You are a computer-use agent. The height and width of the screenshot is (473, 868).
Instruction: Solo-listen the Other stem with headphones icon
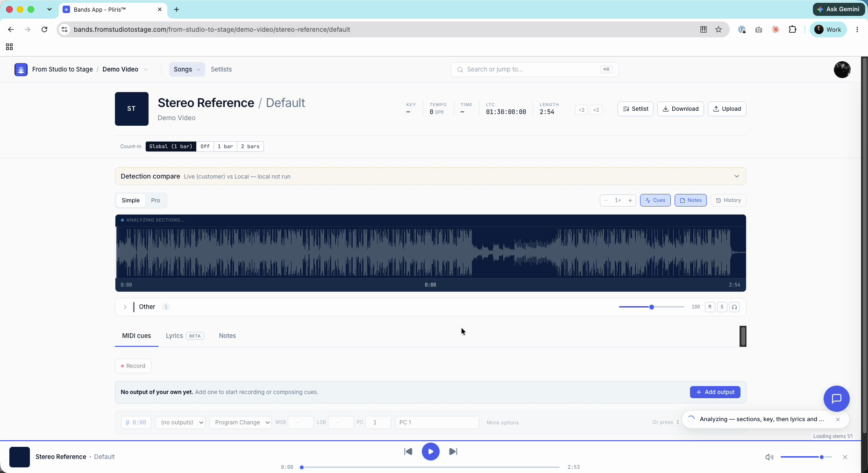pyautogui.click(x=734, y=307)
